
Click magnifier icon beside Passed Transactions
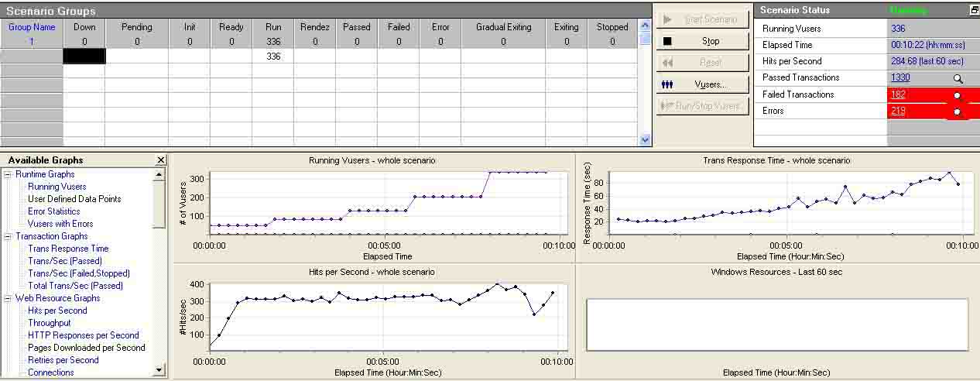click(958, 78)
